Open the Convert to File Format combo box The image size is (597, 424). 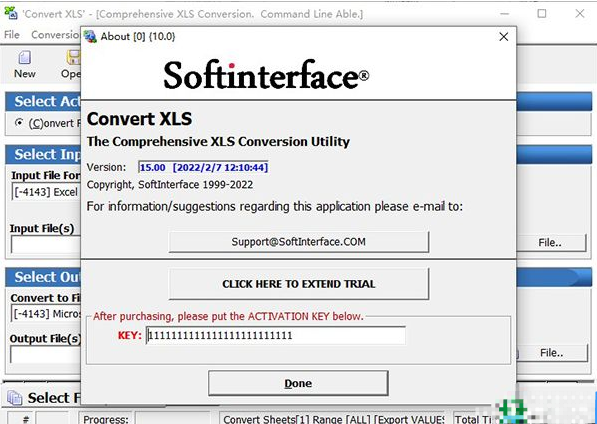point(46,314)
